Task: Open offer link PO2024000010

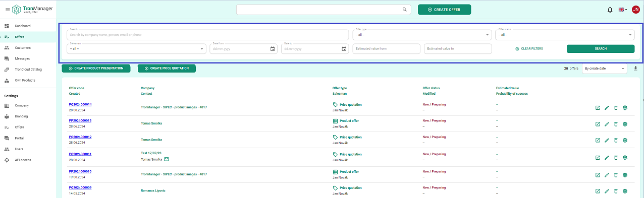Action: tap(80, 171)
